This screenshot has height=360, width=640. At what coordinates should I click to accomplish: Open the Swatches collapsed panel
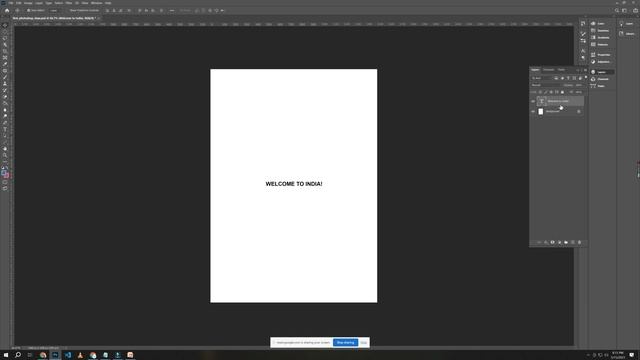(600, 31)
